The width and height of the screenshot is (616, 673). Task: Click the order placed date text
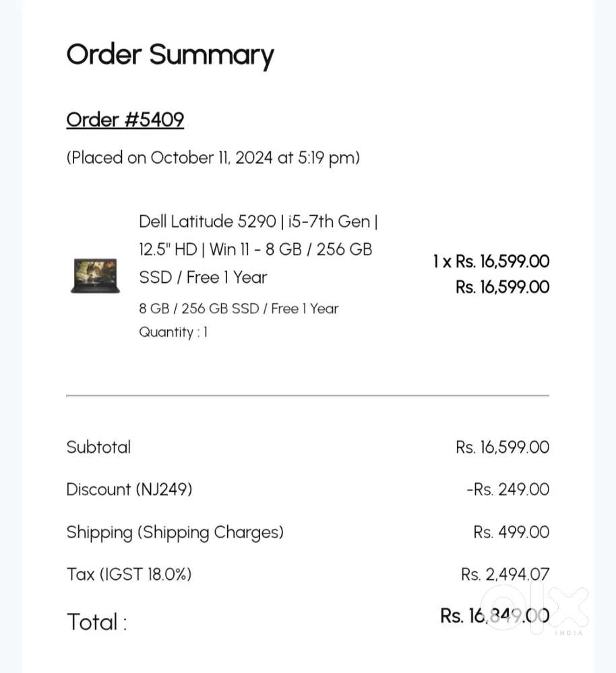213,158
